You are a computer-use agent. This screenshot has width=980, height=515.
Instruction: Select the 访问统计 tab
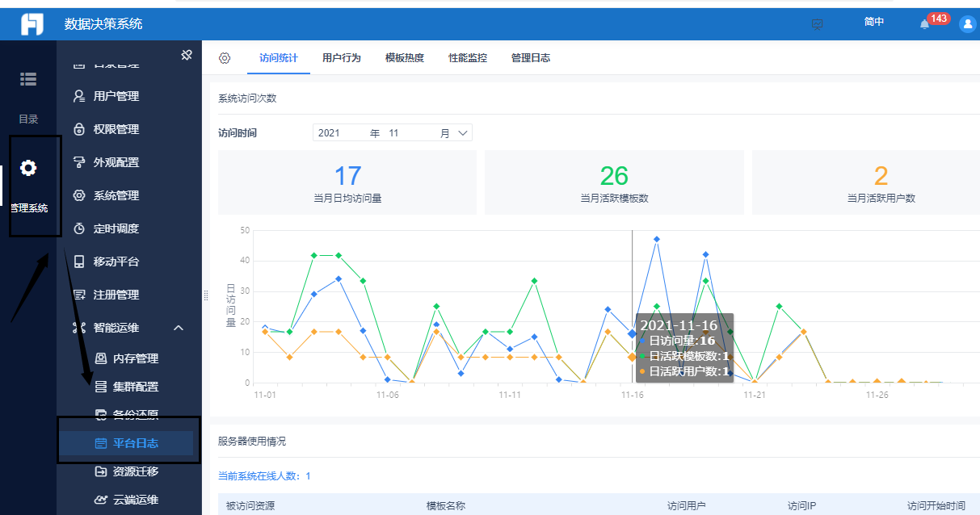point(279,58)
